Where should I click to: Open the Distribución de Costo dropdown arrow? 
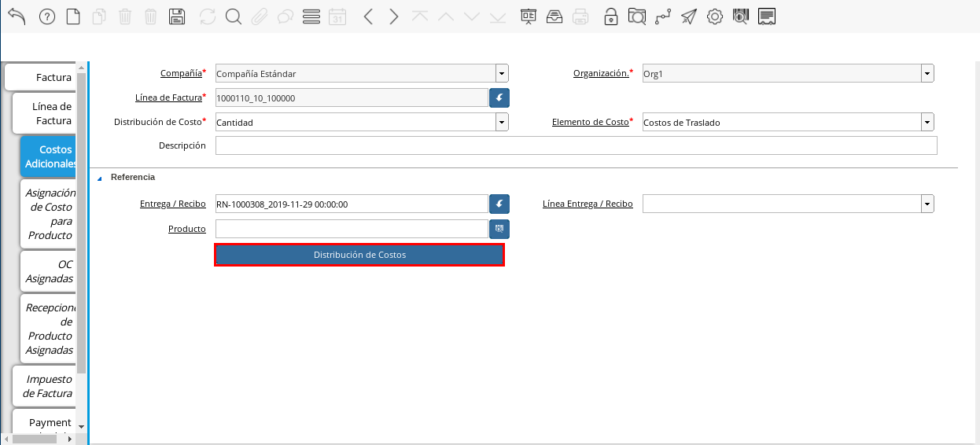502,123
